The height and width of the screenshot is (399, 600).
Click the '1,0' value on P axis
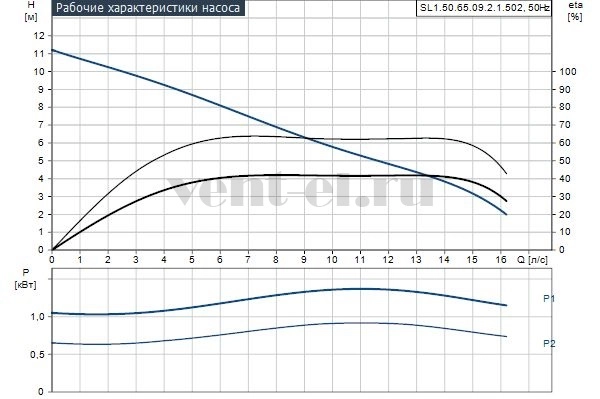(38, 317)
